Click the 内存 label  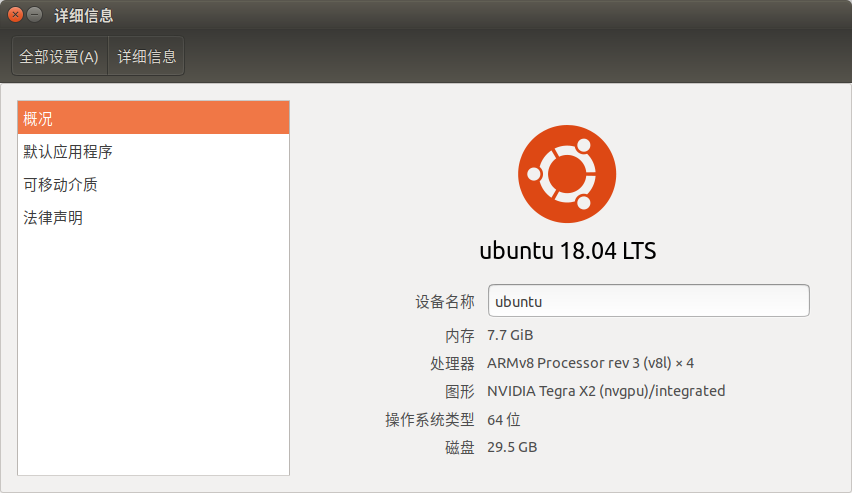tap(460, 335)
